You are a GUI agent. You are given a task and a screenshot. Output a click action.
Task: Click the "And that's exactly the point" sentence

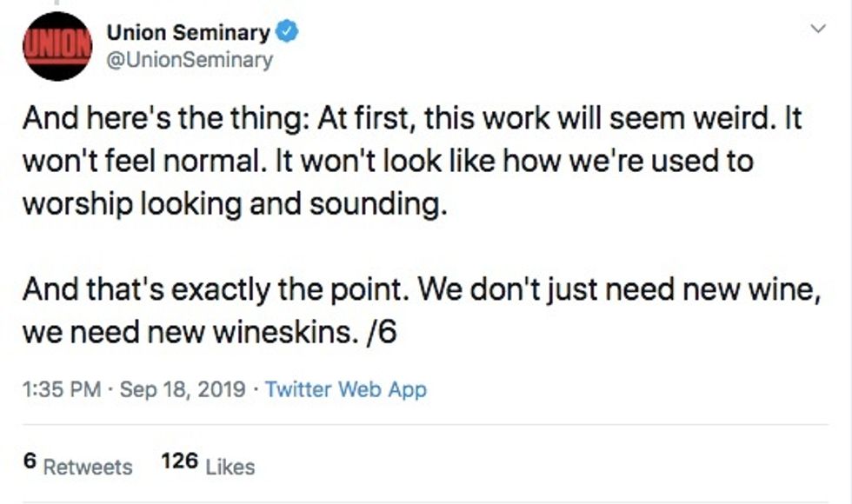coord(216,289)
